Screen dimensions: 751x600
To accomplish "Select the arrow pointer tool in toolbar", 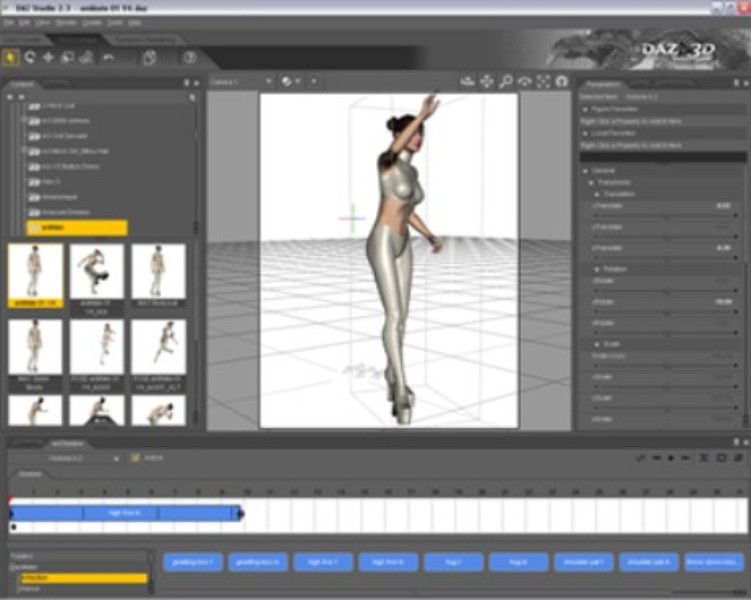I will [x=11, y=58].
